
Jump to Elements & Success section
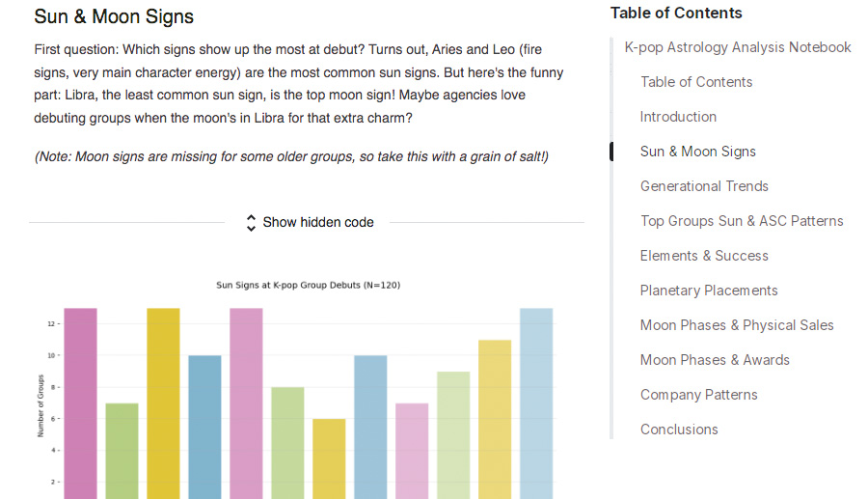tap(704, 256)
